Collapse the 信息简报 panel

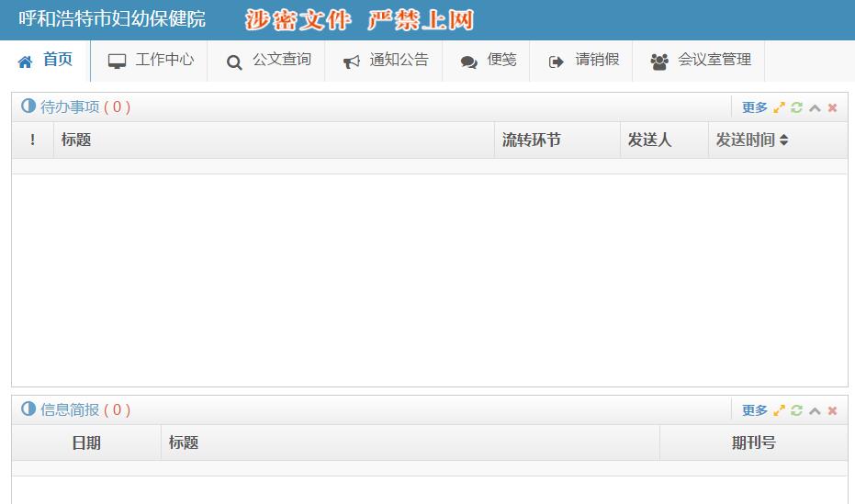(815, 410)
